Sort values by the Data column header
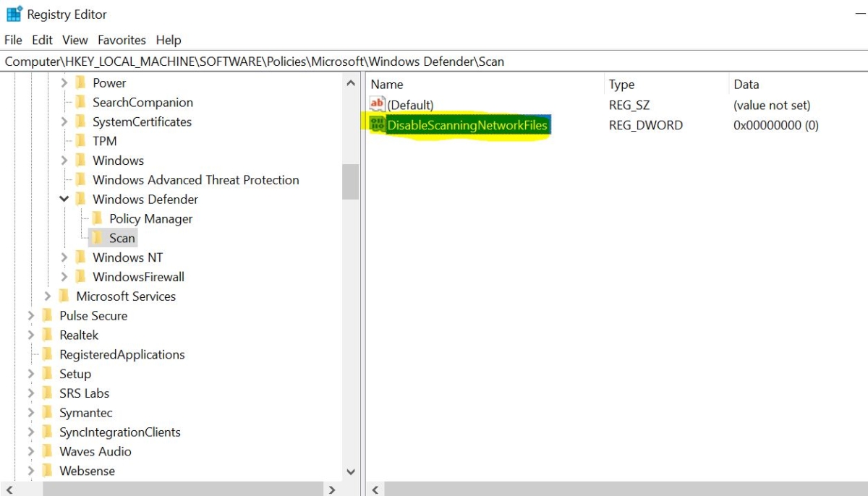 coord(746,84)
